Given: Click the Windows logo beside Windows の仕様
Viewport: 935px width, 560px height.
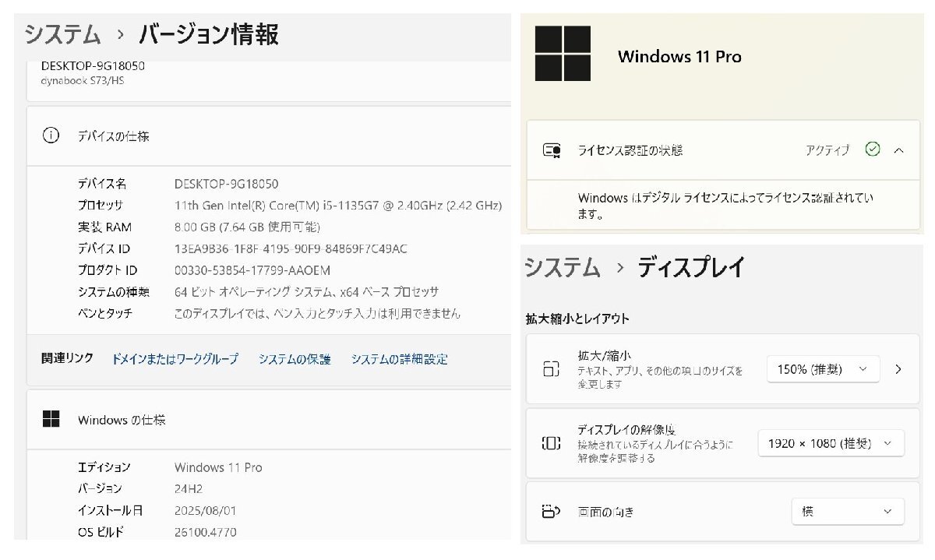Looking at the screenshot, I should (51, 419).
